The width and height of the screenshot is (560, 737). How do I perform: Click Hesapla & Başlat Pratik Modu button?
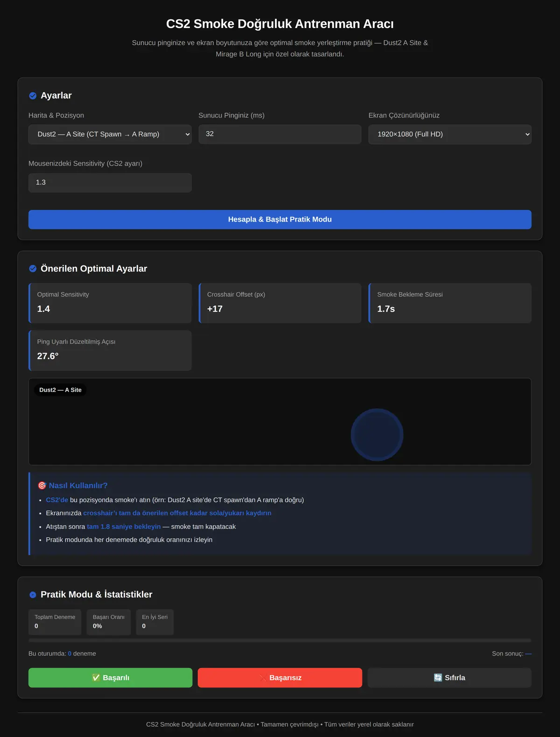coord(280,219)
